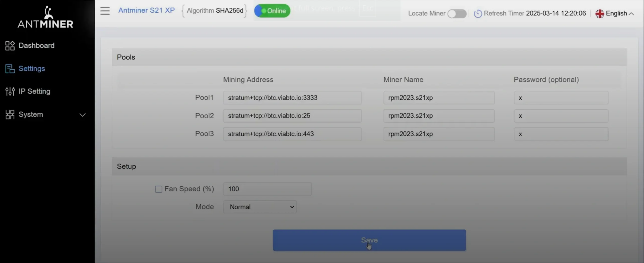Click the Antminer S21 XP title link
The image size is (644, 263).
146,10
